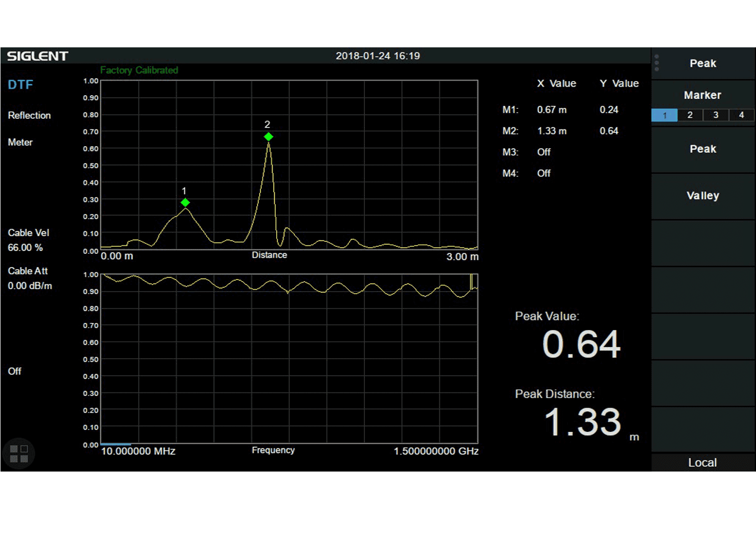Click the M1 row value 0.67 m
756x534 pixels.
552,110
